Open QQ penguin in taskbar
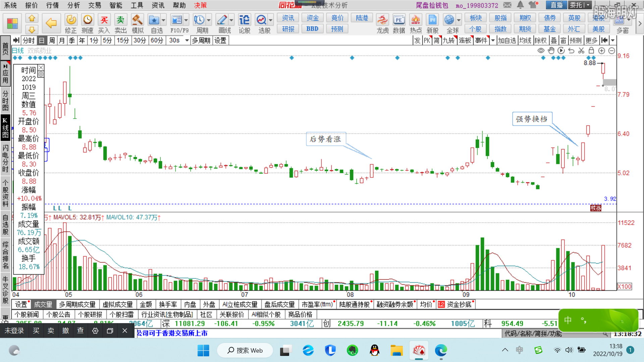The height and width of the screenshot is (362, 644). [x=374, y=350]
